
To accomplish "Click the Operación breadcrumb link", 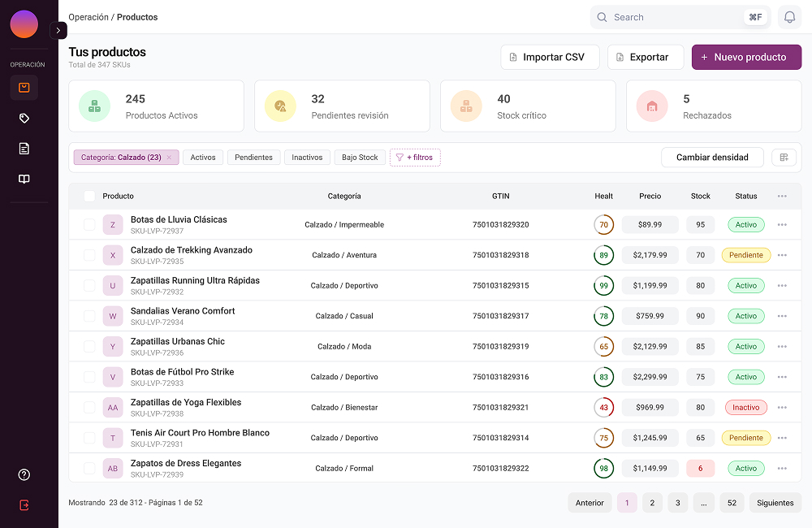I will (x=89, y=17).
